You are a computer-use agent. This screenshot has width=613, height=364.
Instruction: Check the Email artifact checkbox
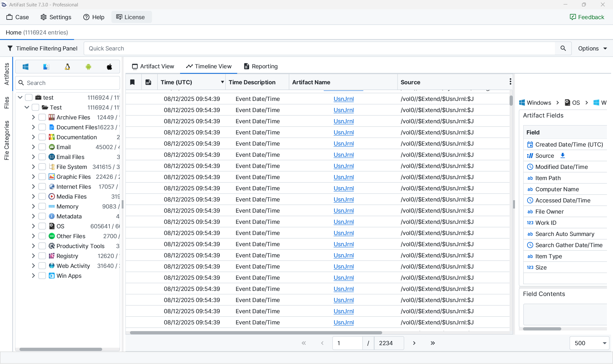pos(42,147)
